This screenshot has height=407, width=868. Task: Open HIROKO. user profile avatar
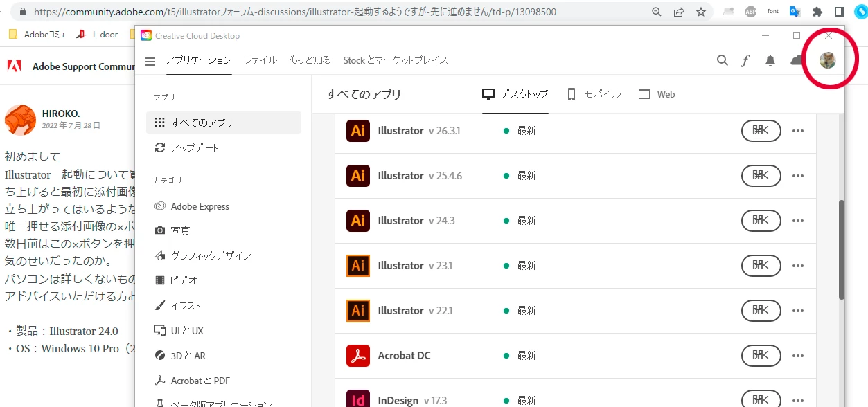click(20, 119)
